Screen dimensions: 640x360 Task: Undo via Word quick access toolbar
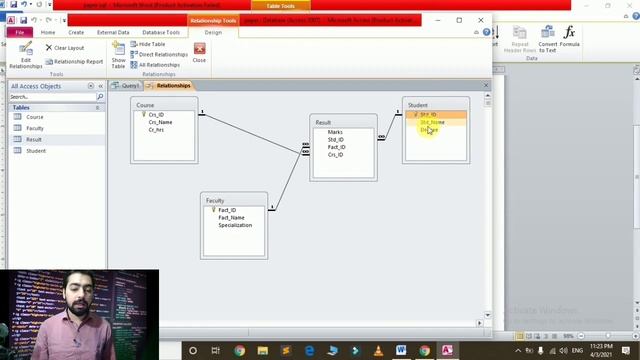coord(24,4)
